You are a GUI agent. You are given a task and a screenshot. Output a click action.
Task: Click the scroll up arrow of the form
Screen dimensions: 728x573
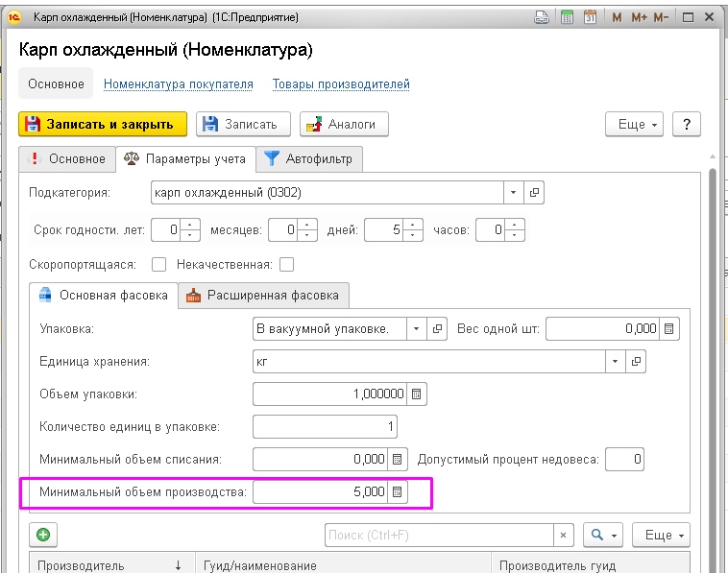713,156
